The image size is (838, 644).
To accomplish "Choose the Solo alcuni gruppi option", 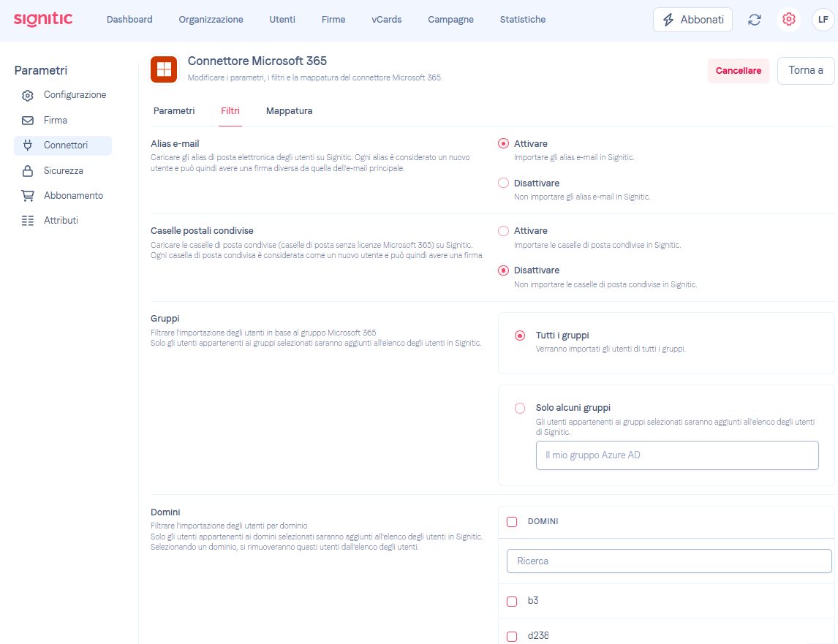I will tap(520, 409).
